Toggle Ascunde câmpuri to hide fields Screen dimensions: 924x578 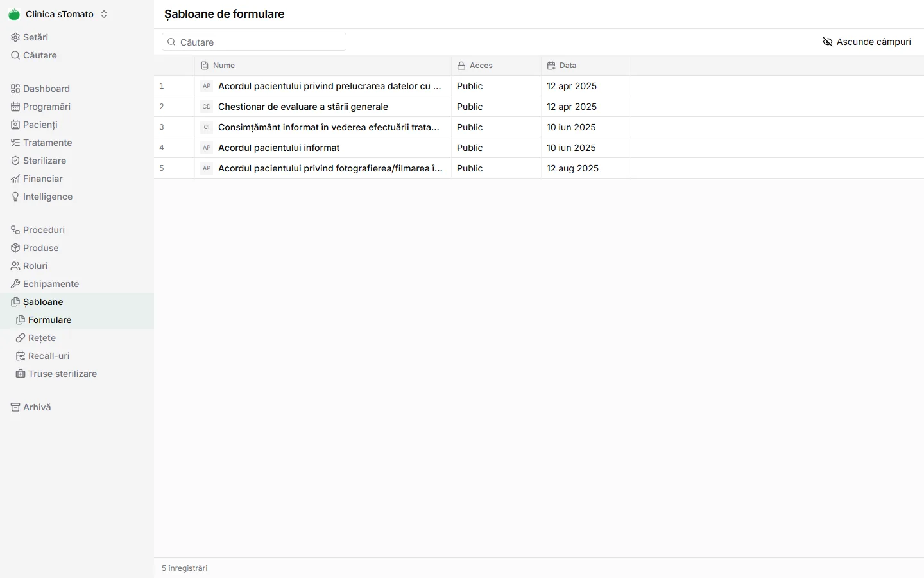867,42
